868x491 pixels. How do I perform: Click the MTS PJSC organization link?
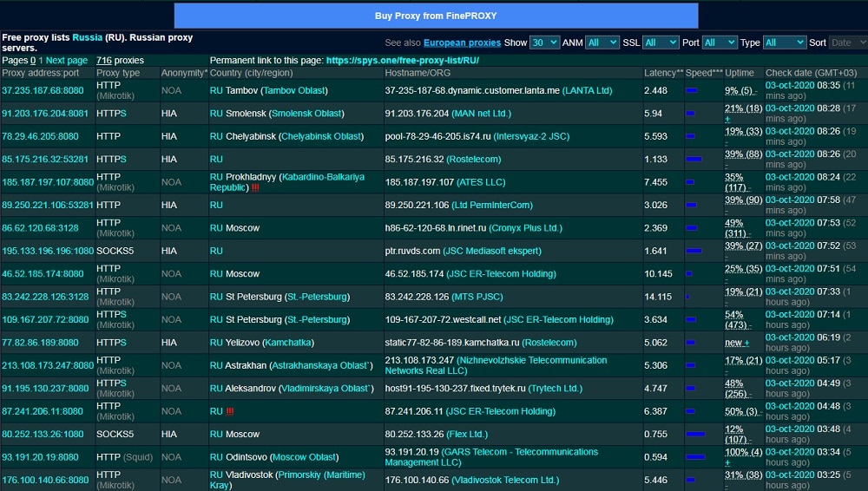pos(477,297)
